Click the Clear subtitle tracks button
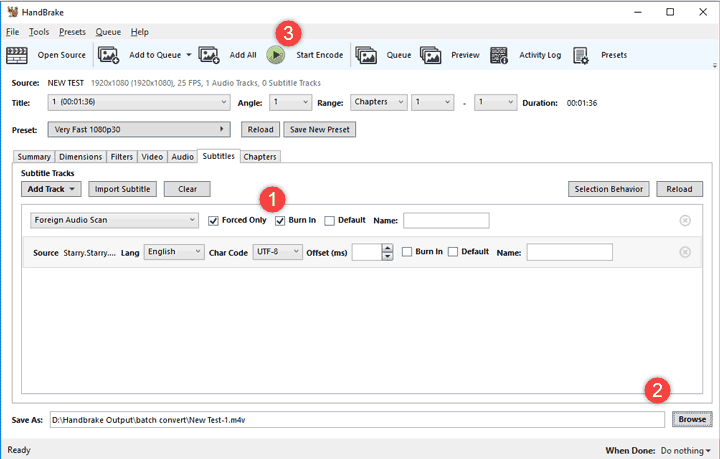 point(187,189)
